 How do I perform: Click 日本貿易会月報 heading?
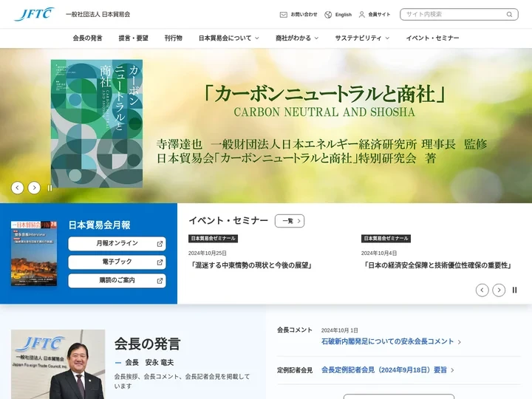(100, 225)
